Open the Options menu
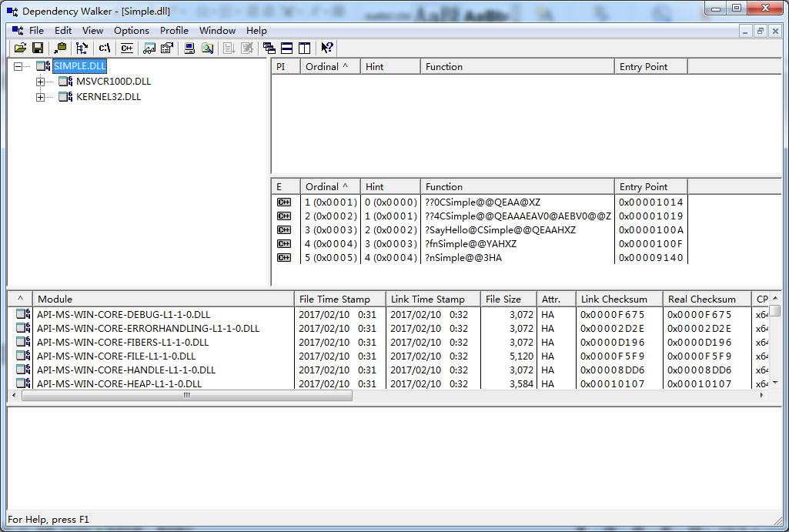 [132, 31]
